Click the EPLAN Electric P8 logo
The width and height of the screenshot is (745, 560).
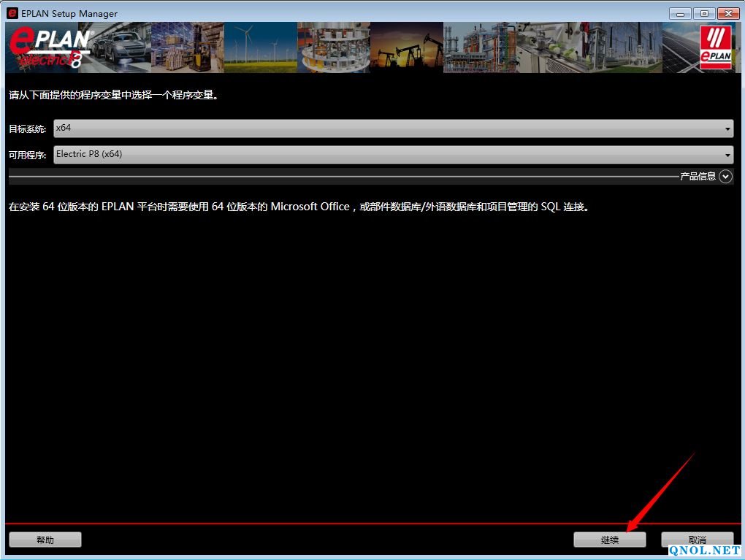tap(49, 48)
